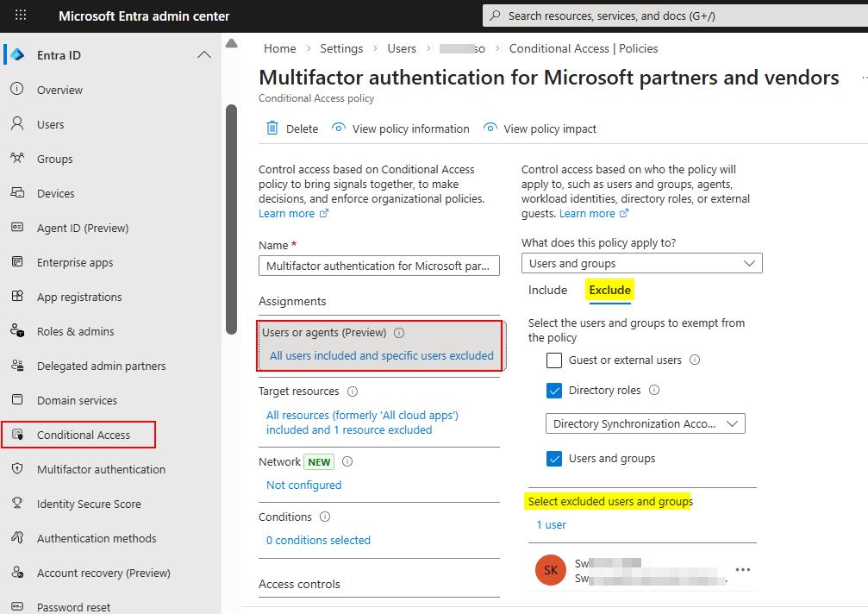868x614 pixels.
Task: Click the eye icon for View policy impact
Action: [x=490, y=128]
